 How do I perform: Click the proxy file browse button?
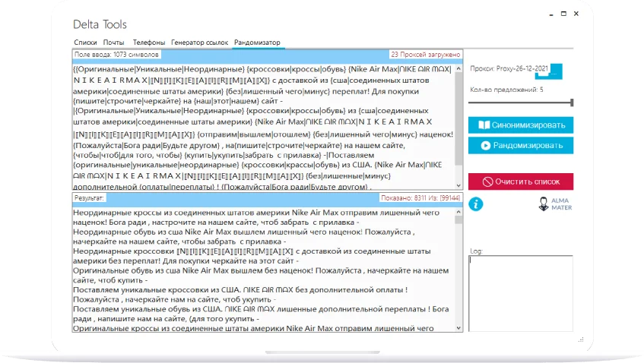coord(556,71)
